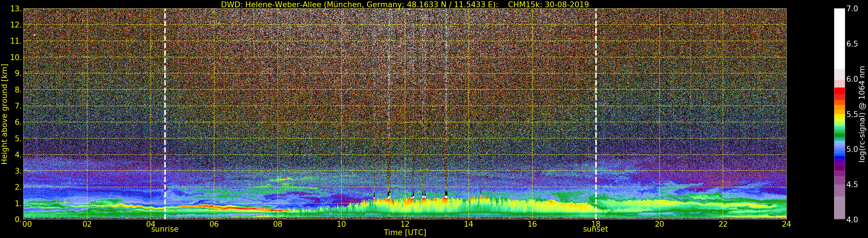868x238 pixels.
Task: Click the 5.5 tick label on colorbar
Action: pyautogui.click(x=852, y=114)
